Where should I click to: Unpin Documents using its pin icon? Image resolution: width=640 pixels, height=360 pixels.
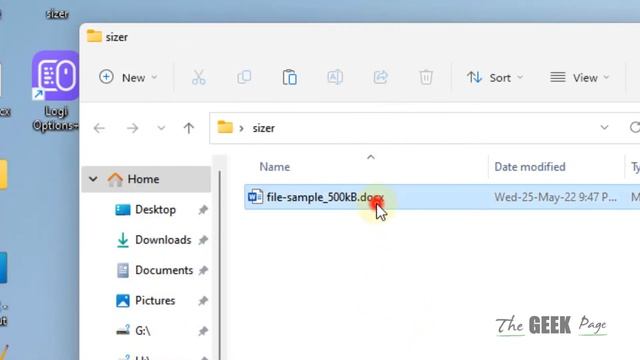point(203,270)
